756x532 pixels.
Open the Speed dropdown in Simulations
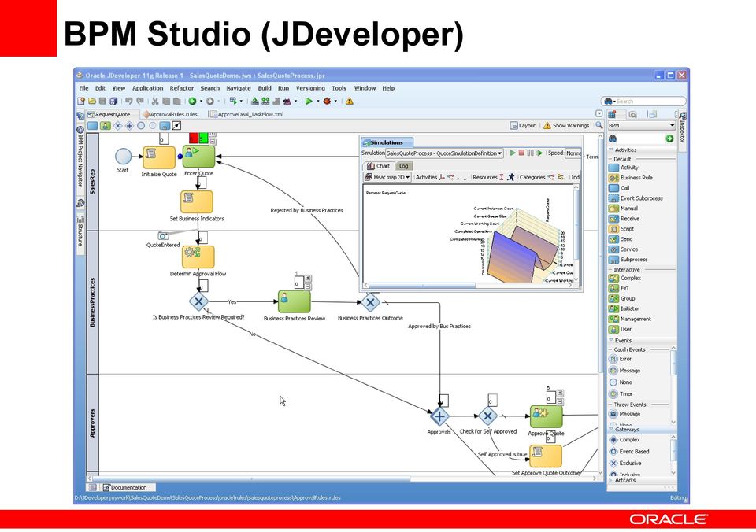(573, 153)
